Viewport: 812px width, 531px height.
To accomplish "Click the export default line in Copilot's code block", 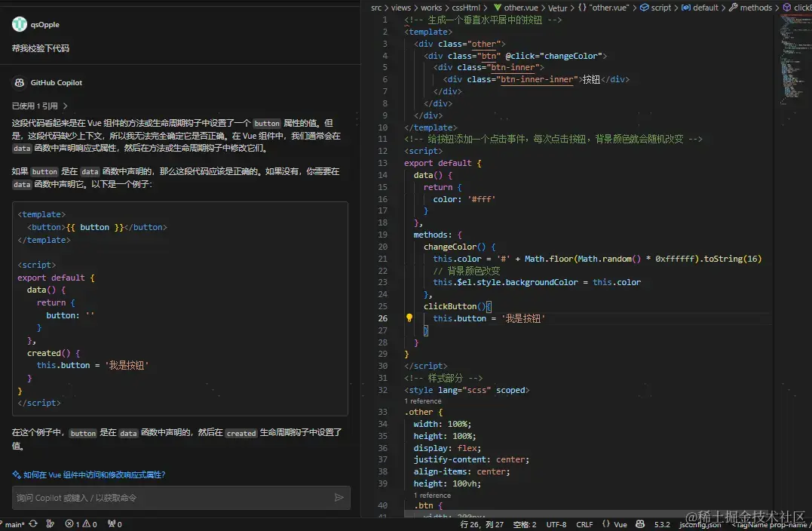I will [56, 278].
